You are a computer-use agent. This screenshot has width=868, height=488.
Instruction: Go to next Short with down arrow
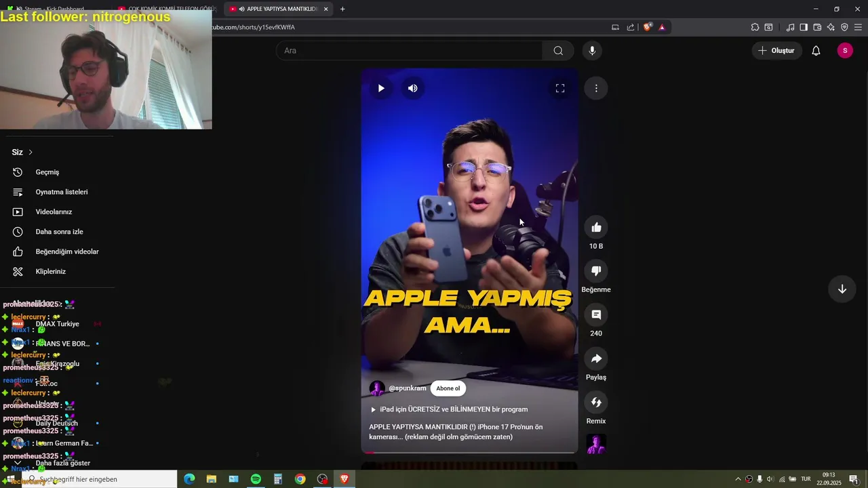[842, 289]
